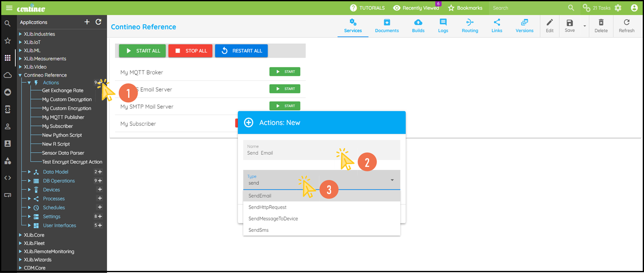
Task: Click the search magnifier in the left rail
Action: point(7,23)
